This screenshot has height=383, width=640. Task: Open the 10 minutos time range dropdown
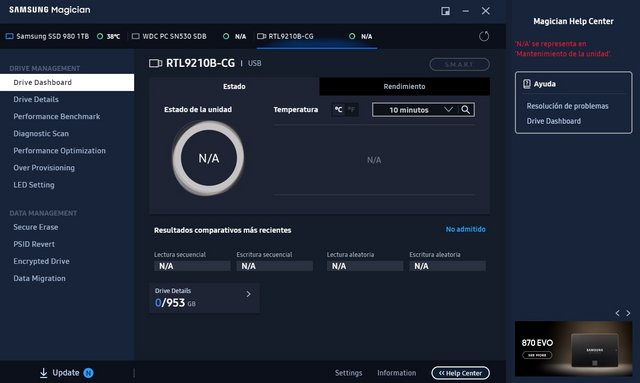(416, 109)
